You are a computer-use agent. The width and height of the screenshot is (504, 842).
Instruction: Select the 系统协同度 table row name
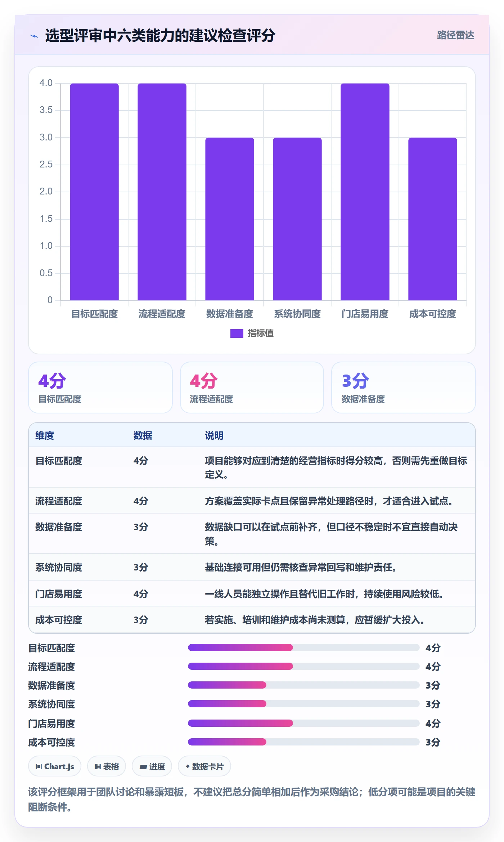click(59, 567)
